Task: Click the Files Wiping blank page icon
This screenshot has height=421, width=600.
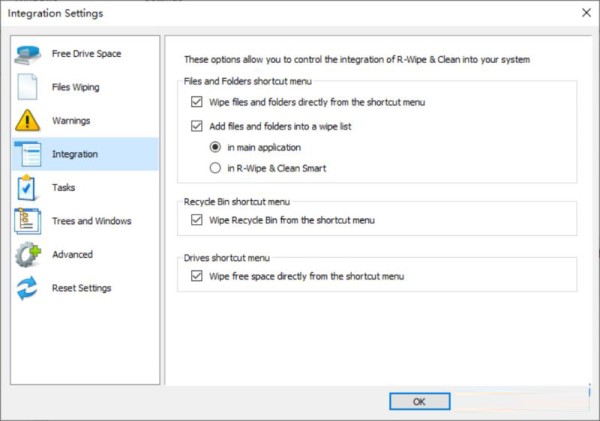Action: tap(27, 87)
